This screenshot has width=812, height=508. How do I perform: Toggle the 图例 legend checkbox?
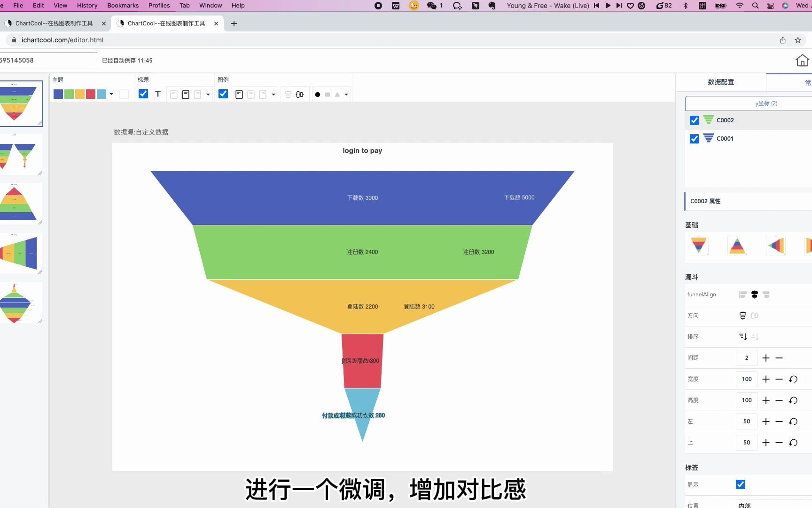point(223,94)
